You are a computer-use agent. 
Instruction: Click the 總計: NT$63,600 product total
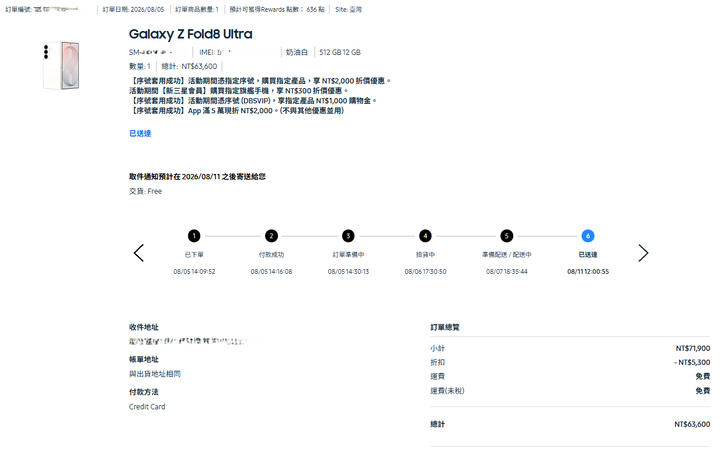[x=189, y=66]
